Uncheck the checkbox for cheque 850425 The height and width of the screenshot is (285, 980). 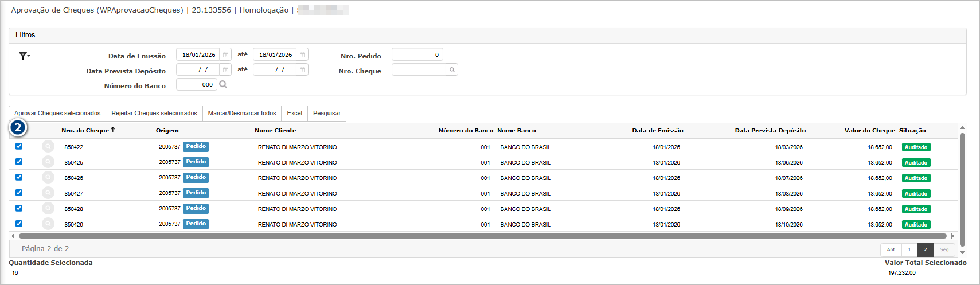[x=19, y=162]
